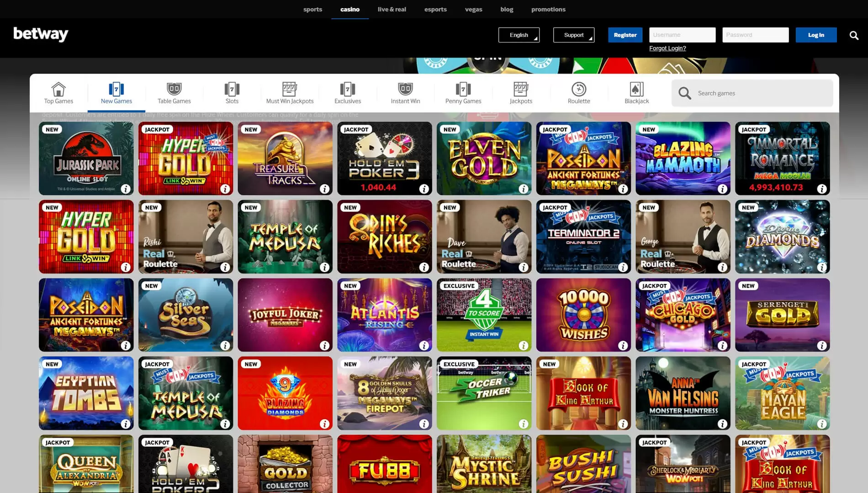868x493 pixels.
Task: Show info for Anna Van Helsing game
Action: pyautogui.click(x=722, y=424)
